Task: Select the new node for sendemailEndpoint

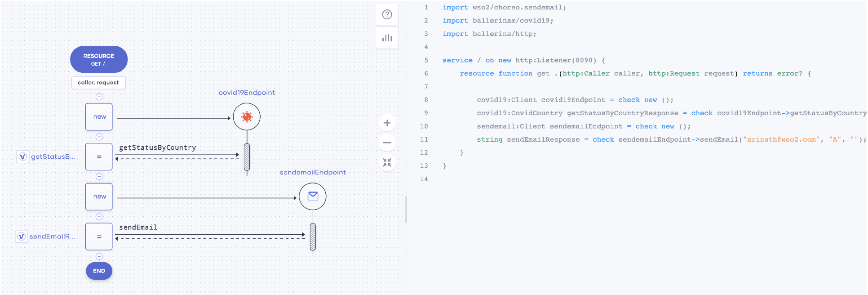Action: pyautogui.click(x=99, y=197)
